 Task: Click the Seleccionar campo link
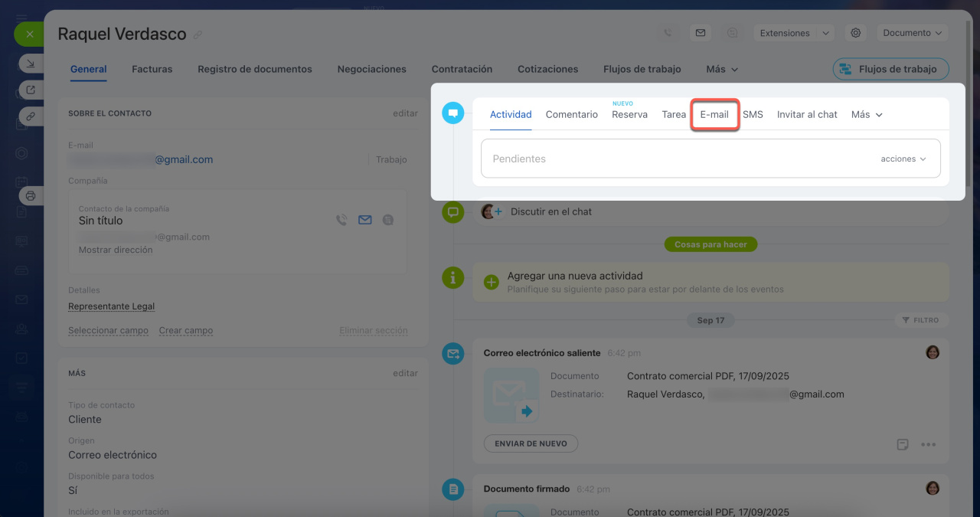pyautogui.click(x=108, y=331)
